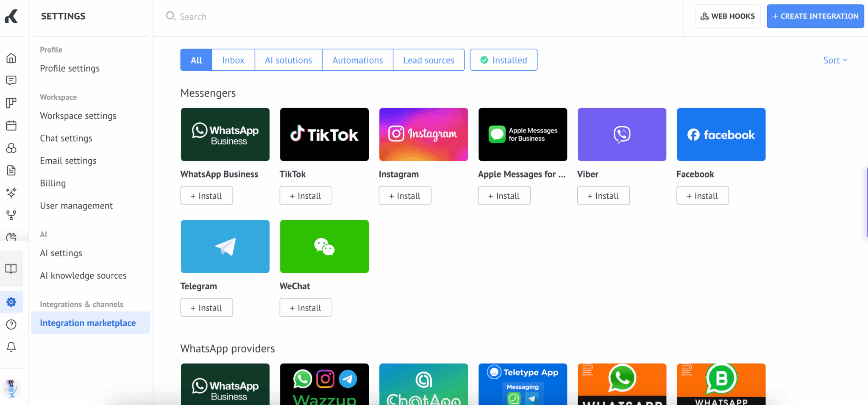
Task: Open the Telegram integration card image
Action: click(x=225, y=246)
